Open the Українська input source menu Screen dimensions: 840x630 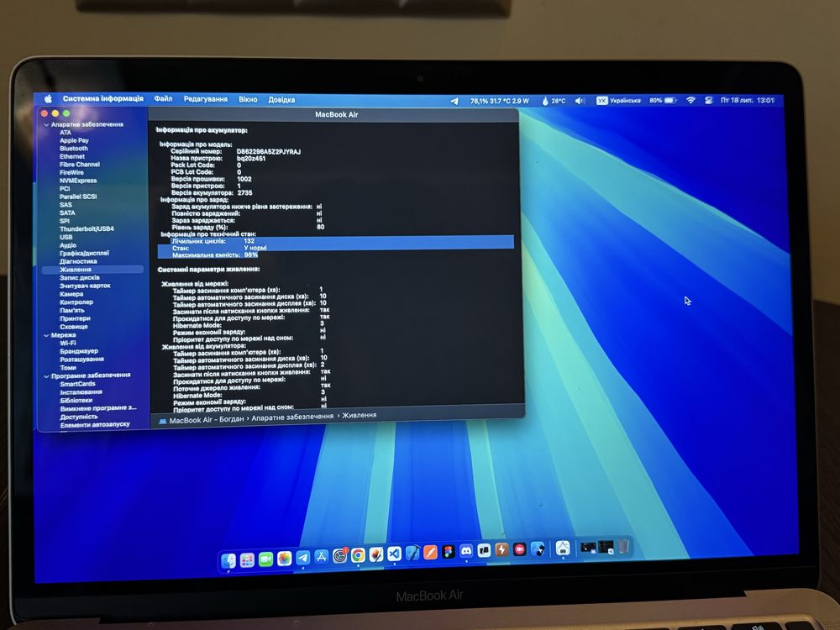click(619, 101)
